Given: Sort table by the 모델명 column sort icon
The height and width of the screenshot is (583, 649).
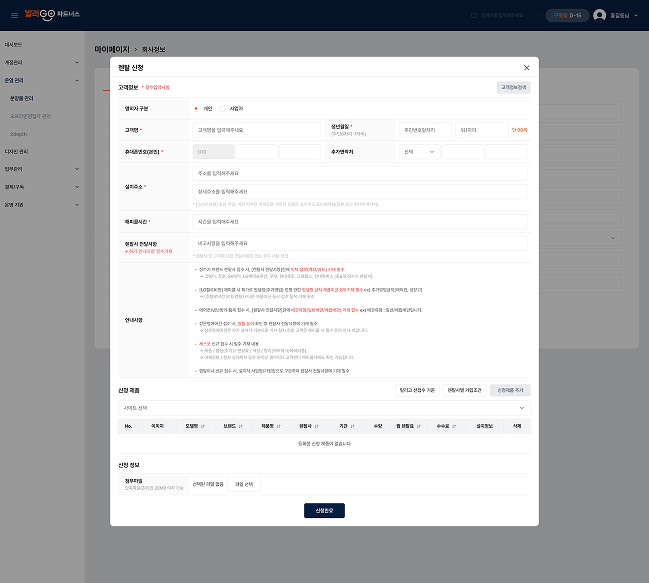Looking at the screenshot, I should (x=202, y=426).
